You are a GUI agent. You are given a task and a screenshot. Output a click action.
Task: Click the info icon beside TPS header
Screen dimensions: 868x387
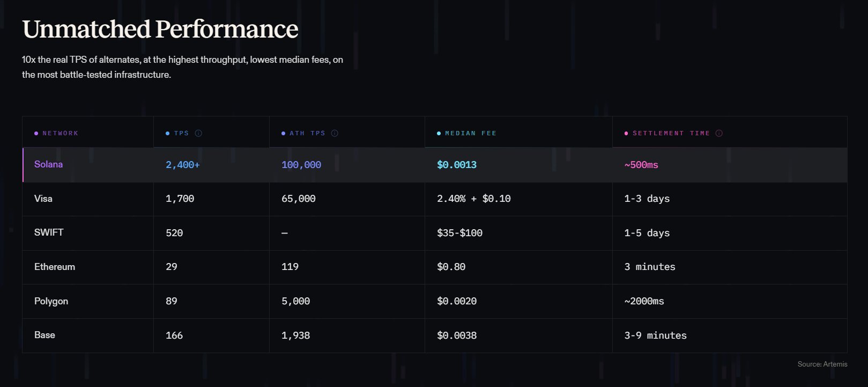pyautogui.click(x=198, y=133)
